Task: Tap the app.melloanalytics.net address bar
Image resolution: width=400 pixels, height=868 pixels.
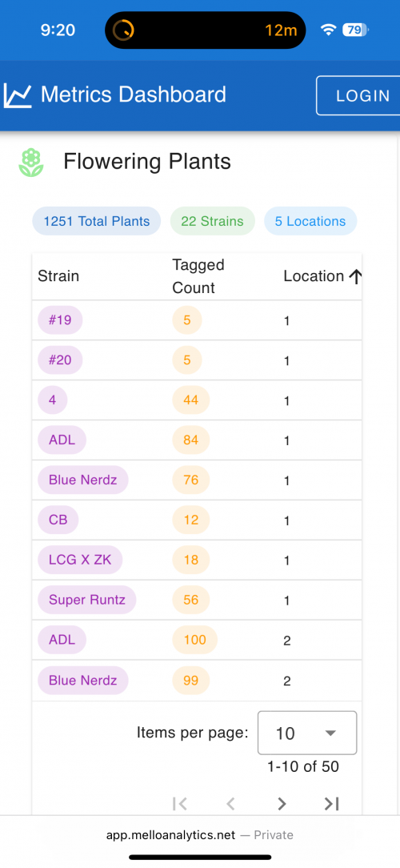Action: coord(200,835)
